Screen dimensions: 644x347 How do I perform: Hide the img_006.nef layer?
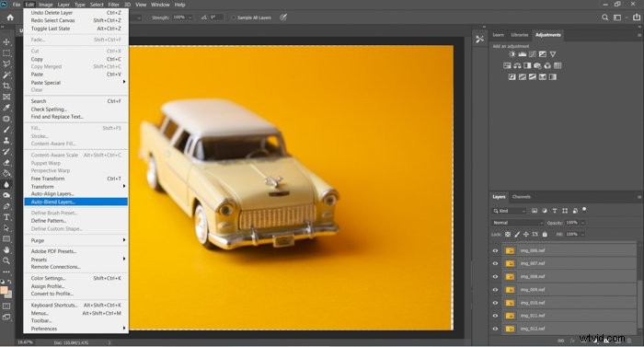495,250
